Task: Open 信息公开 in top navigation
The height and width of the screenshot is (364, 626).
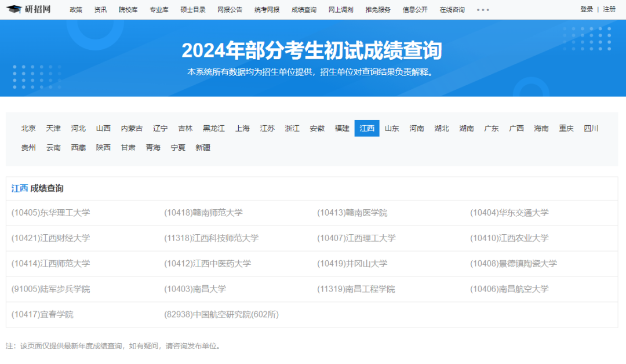Action: (x=415, y=10)
